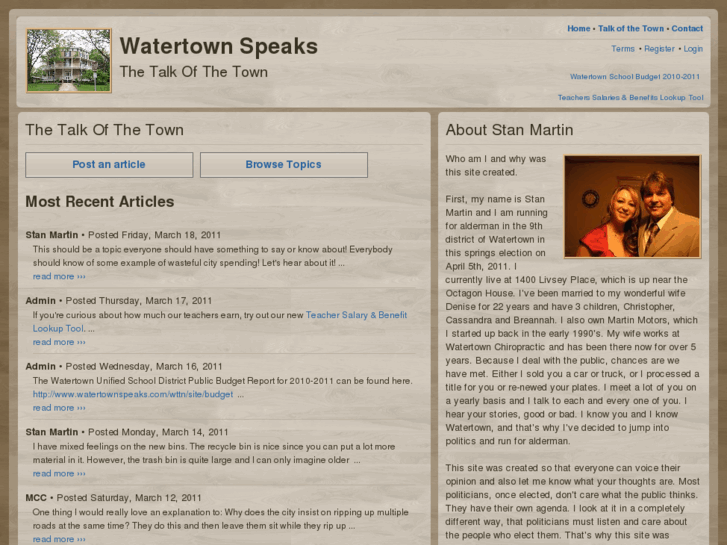Open the Contact page link
The image size is (727, 545).
[x=687, y=28]
